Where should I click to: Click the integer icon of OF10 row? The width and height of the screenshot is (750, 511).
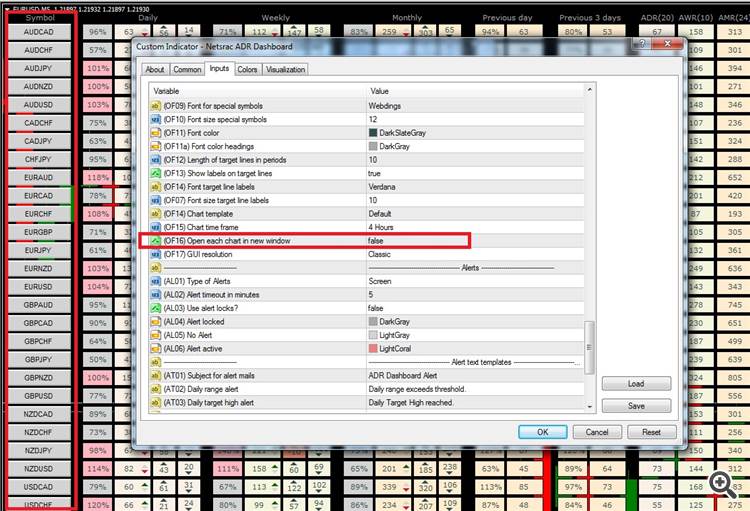click(155, 119)
